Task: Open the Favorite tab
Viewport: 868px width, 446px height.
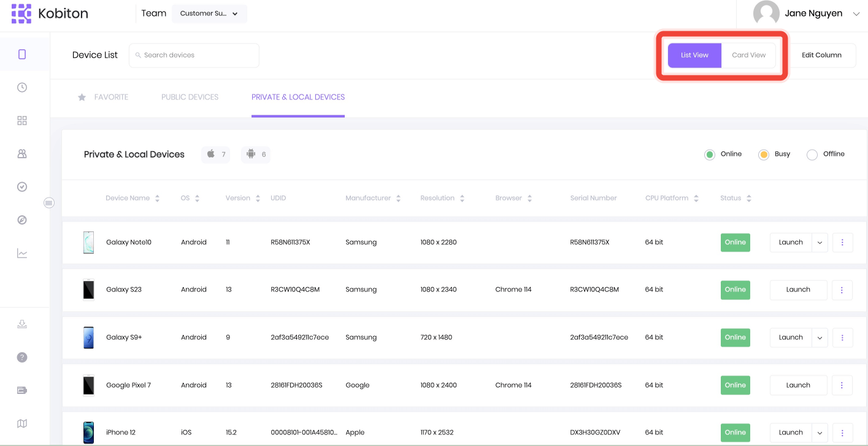Action: click(x=103, y=97)
